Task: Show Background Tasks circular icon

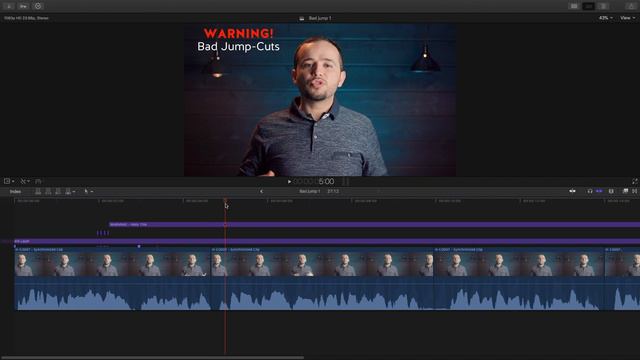Action: pyautogui.click(x=38, y=6)
